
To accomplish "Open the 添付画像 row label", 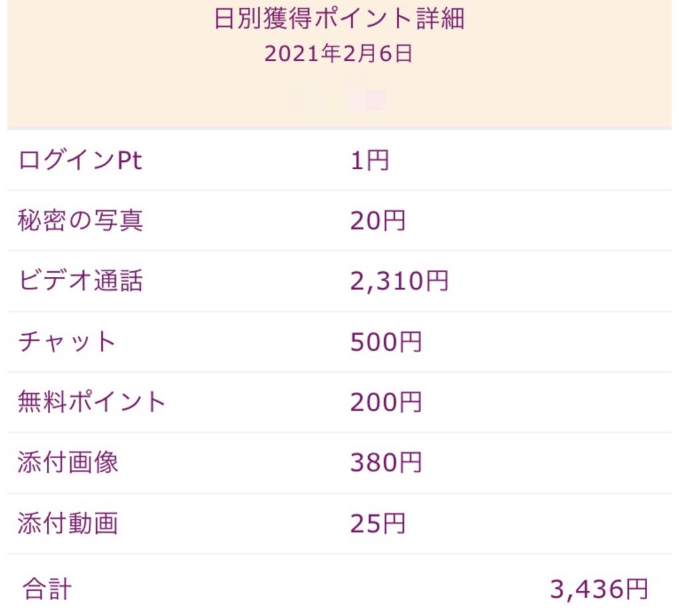I will (68, 463).
